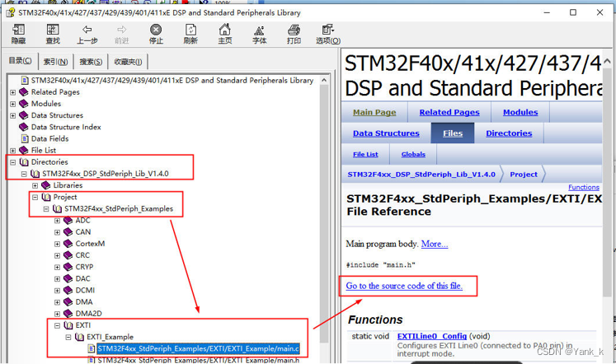The image size is (616, 364).
Task: Expand the Related Pages tree node
Action: [x=13, y=92]
